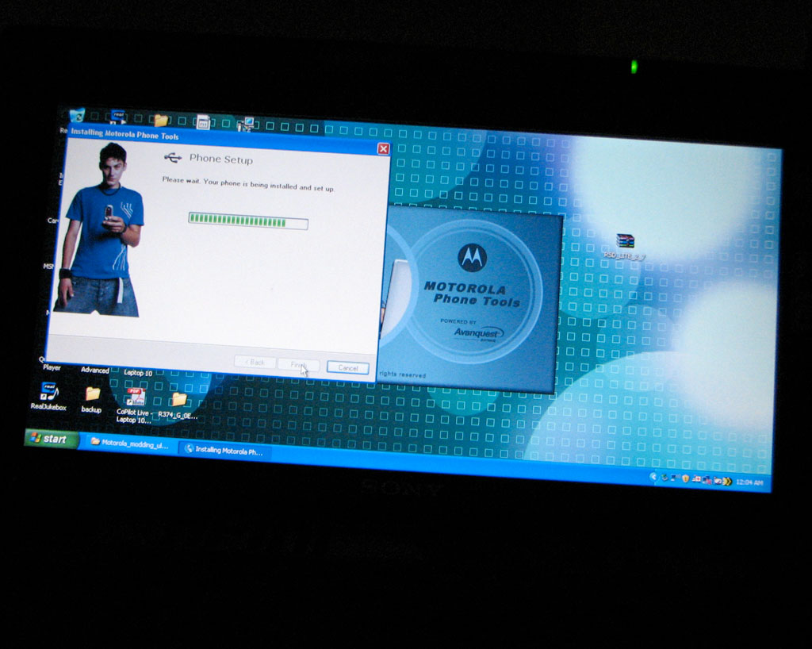
Task: Open the RealJukebox desktop shortcut
Action: tap(48, 396)
